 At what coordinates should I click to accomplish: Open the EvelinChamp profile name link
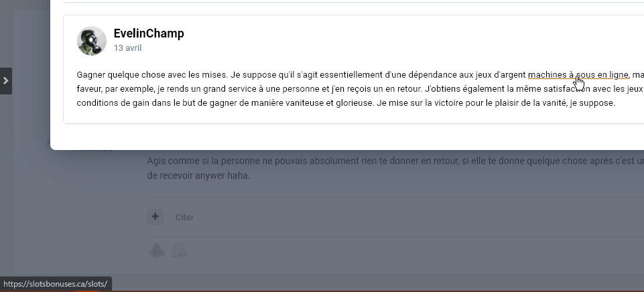click(149, 33)
